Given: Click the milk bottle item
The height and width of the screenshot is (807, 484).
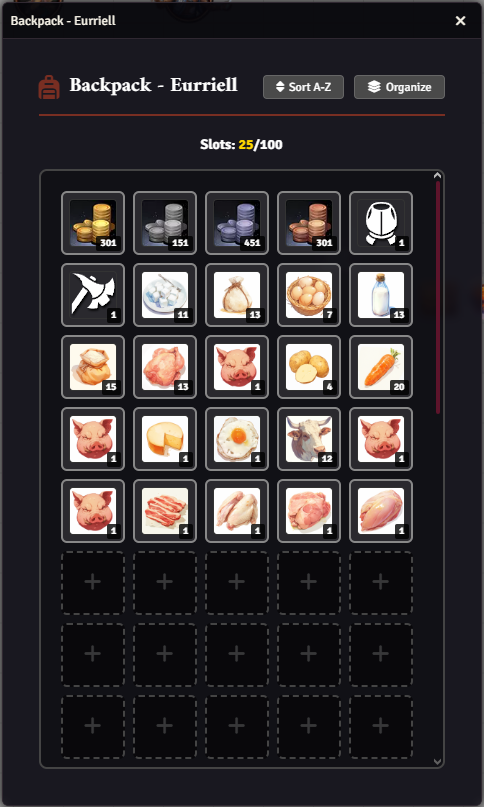Looking at the screenshot, I should 381,295.
